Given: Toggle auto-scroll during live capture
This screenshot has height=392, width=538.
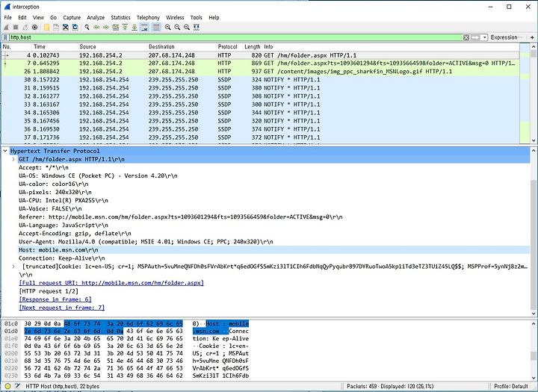Looking at the screenshot, I should [144, 28].
